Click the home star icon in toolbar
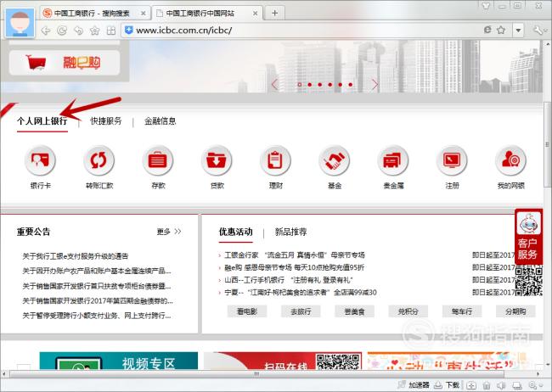This screenshot has width=552, height=392. coord(95,31)
